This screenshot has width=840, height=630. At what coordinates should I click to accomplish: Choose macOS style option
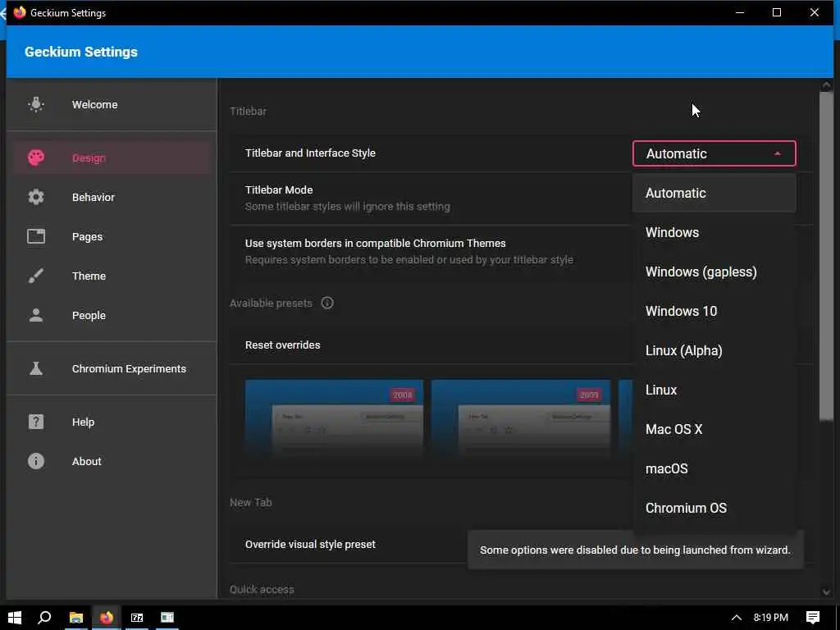(x=714, y=468)
